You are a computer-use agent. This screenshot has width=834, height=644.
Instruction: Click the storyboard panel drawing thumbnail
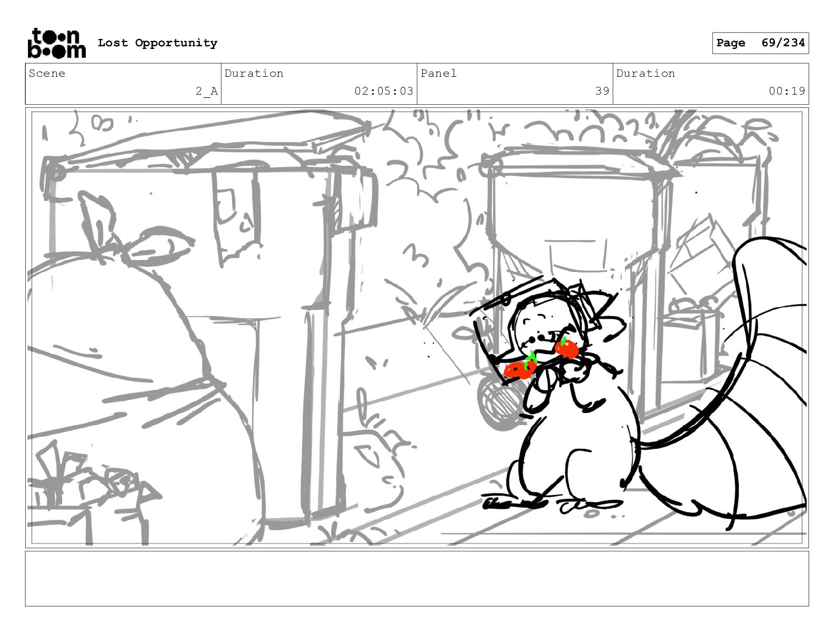(x=417, y=328)
